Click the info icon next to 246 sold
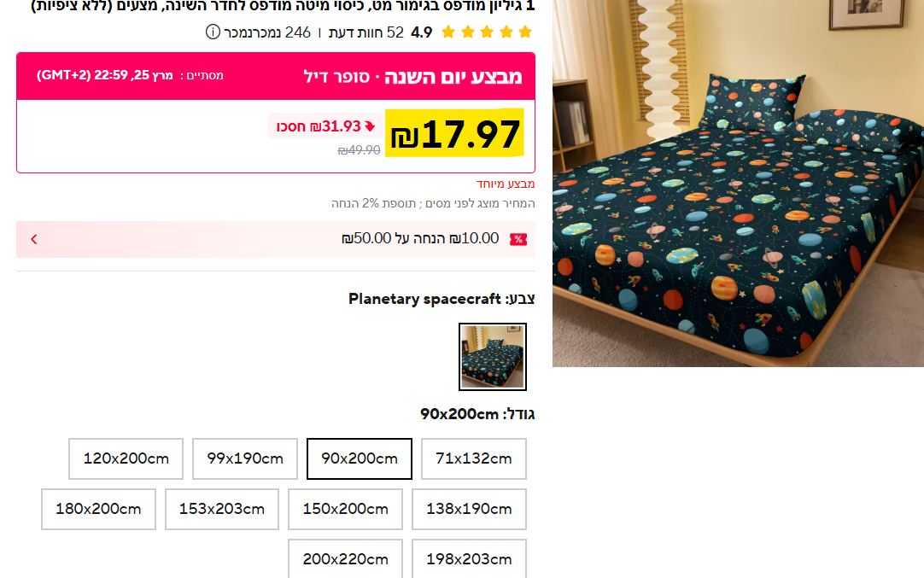The width and height of the screenshot is (924, 578). point(213,32)
